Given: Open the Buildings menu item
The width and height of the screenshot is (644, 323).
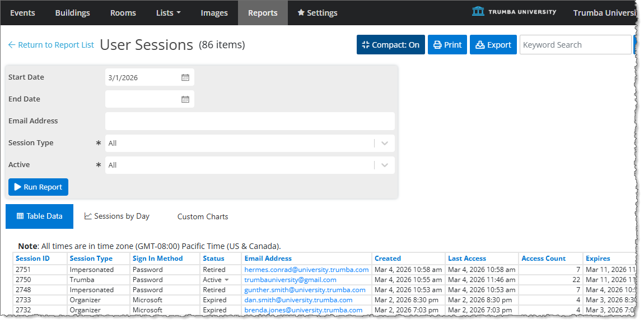Looking at the screenshot, I should click(73, 13).
